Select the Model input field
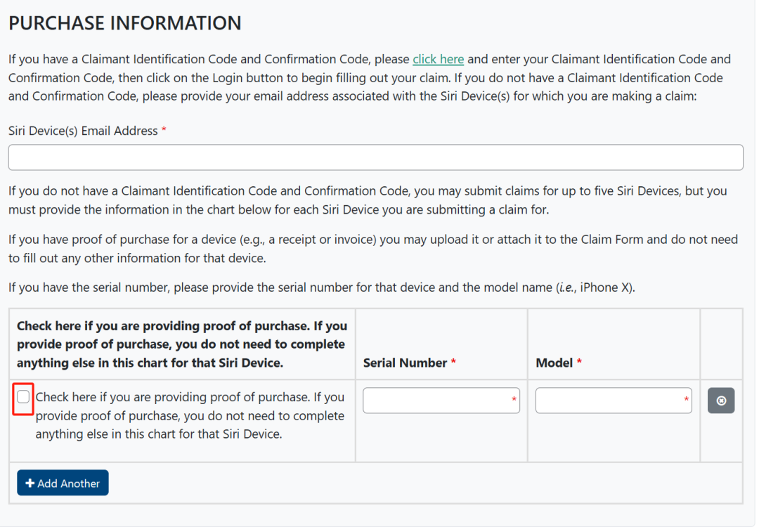 [x=609, y=401]
